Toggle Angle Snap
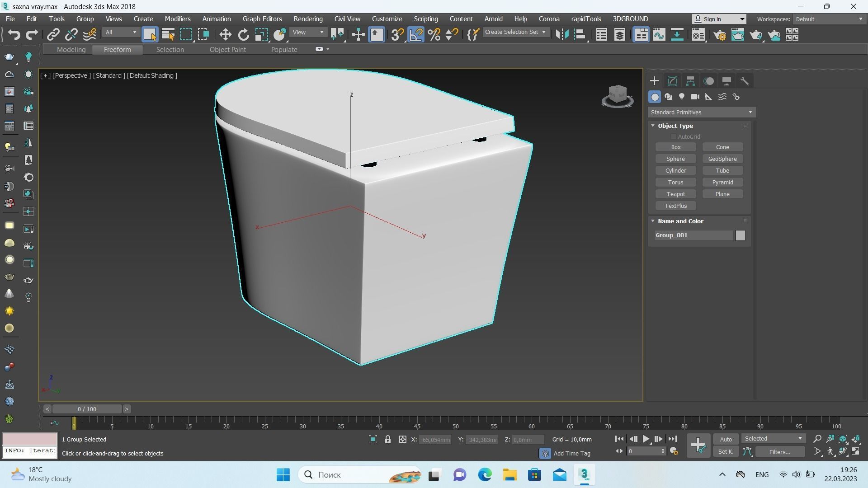The width and height of the screenshot is (868, 488). (x=416, y=35)
